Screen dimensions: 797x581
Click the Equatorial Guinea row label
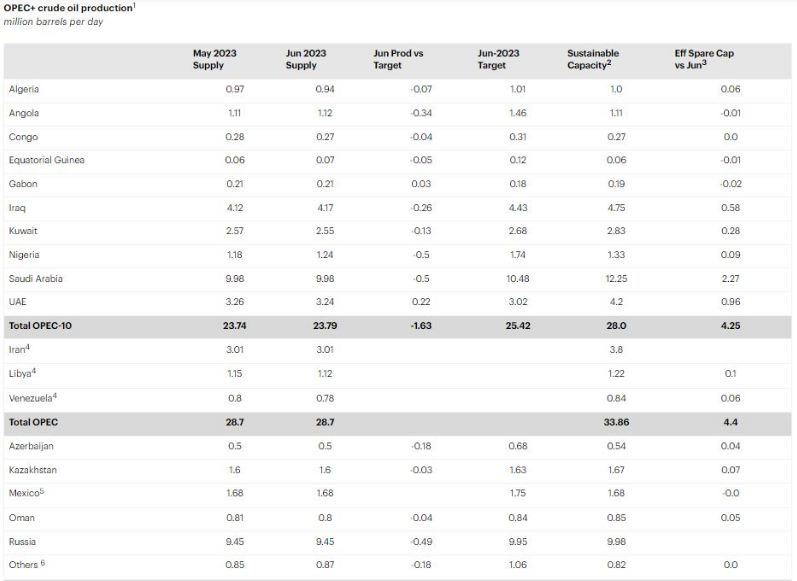[x=46, y=160]
